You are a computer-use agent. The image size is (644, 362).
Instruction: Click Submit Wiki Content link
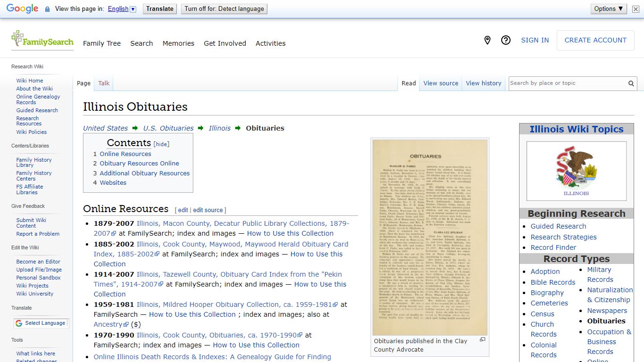click(x=31, y=223)
